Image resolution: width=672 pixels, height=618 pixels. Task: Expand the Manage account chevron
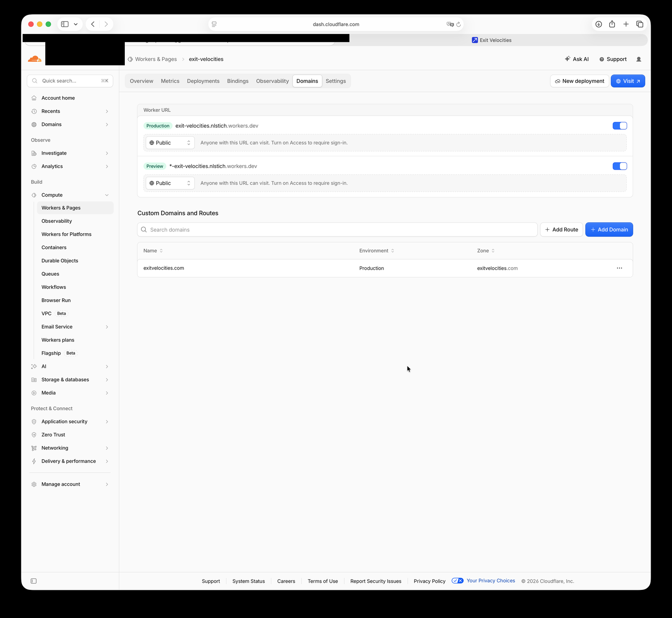tap(107, 484)
